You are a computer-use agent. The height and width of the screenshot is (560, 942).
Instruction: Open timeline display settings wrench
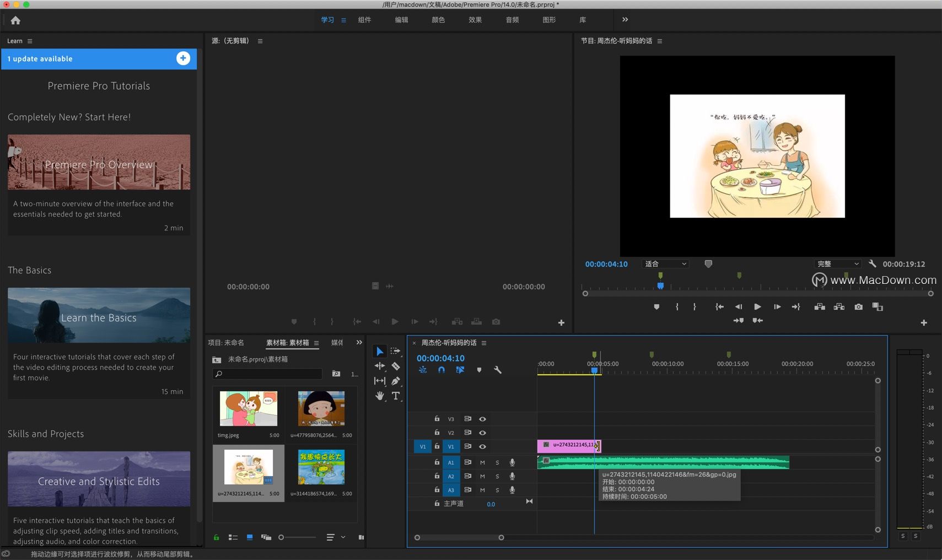tap(498, 370)
